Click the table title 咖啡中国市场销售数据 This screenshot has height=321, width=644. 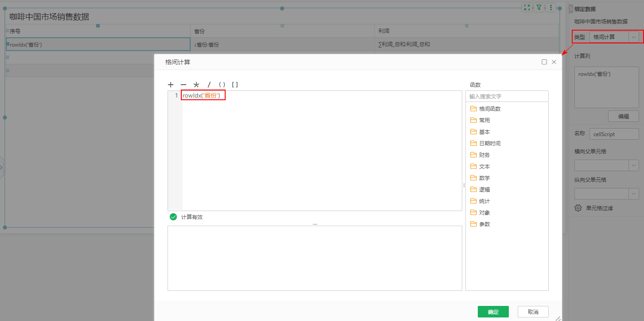coord(49,17)
